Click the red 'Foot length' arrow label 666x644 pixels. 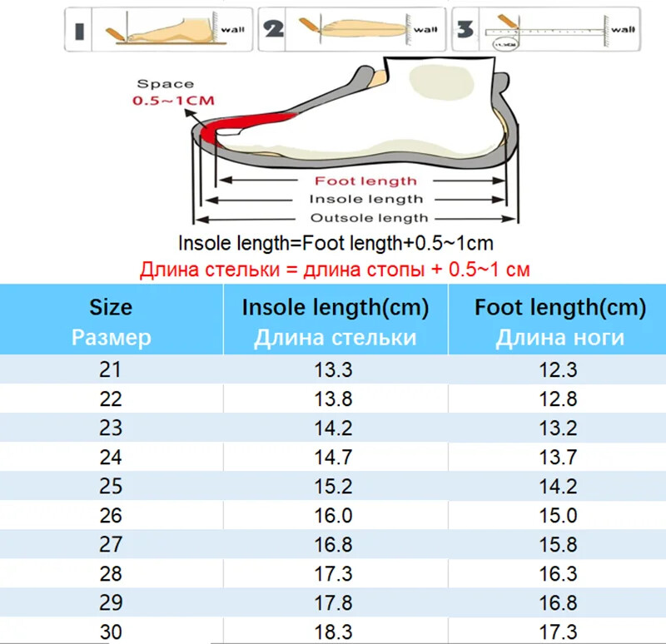point(365,181)
